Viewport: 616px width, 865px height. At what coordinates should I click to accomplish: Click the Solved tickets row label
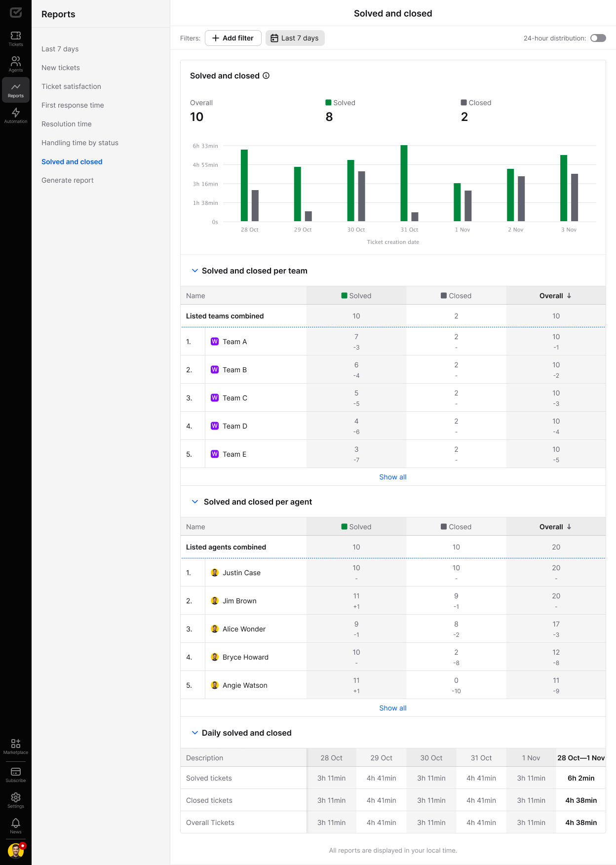click(x=209, y=778)
